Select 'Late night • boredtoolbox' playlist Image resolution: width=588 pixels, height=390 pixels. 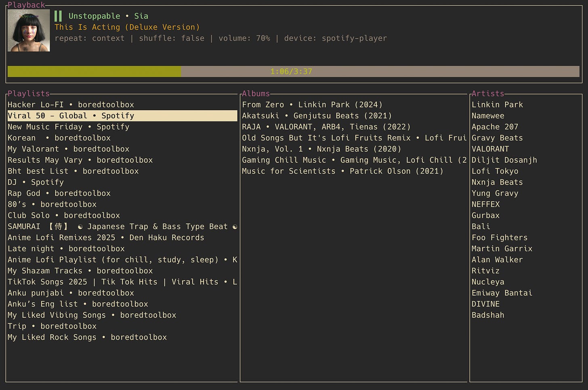tap(66, 249)
